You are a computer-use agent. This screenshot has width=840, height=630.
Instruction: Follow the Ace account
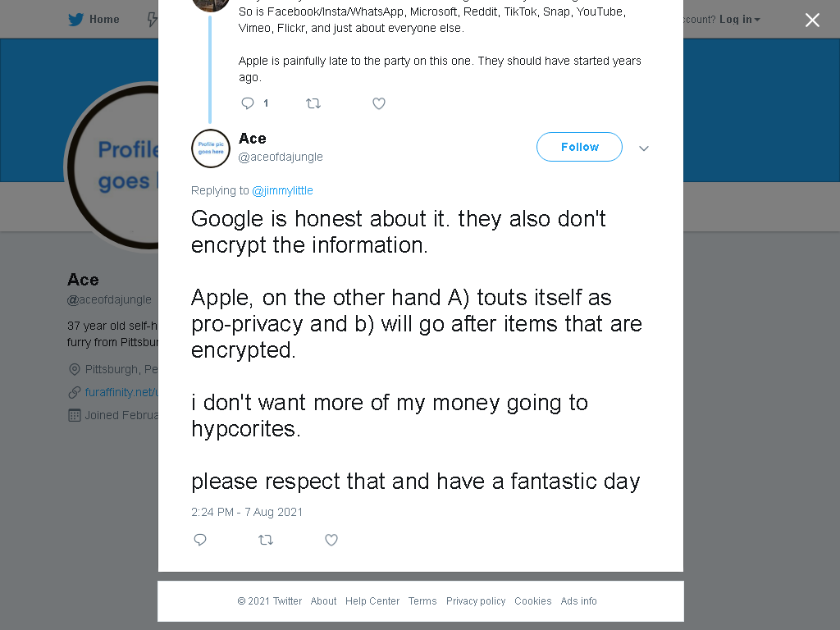[x=579, y=147]
